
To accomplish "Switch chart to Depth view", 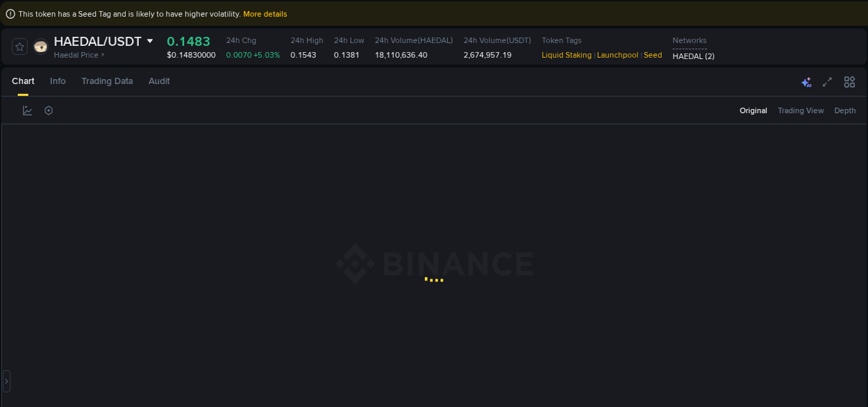I will pos(844,110).
